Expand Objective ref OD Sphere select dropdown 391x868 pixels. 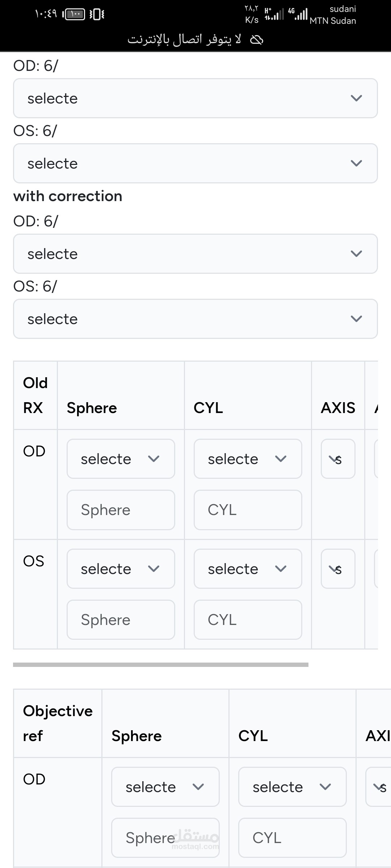coord(165,787)
